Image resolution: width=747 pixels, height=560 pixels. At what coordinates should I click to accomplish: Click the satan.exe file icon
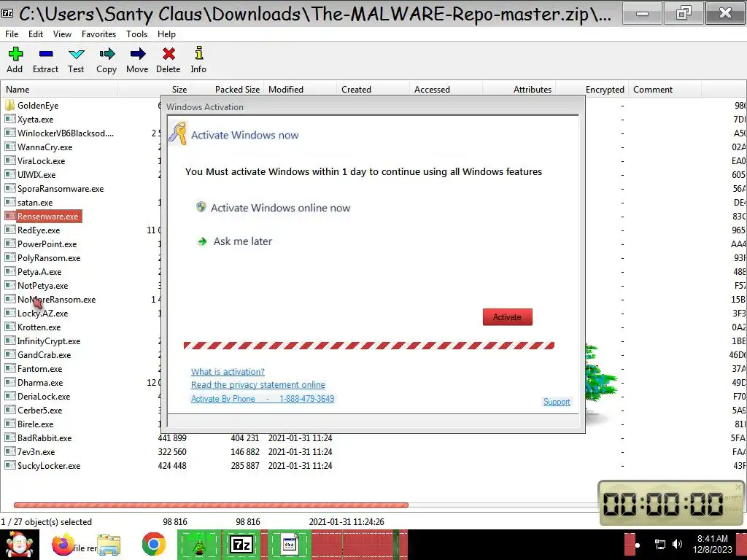[10, 202]
